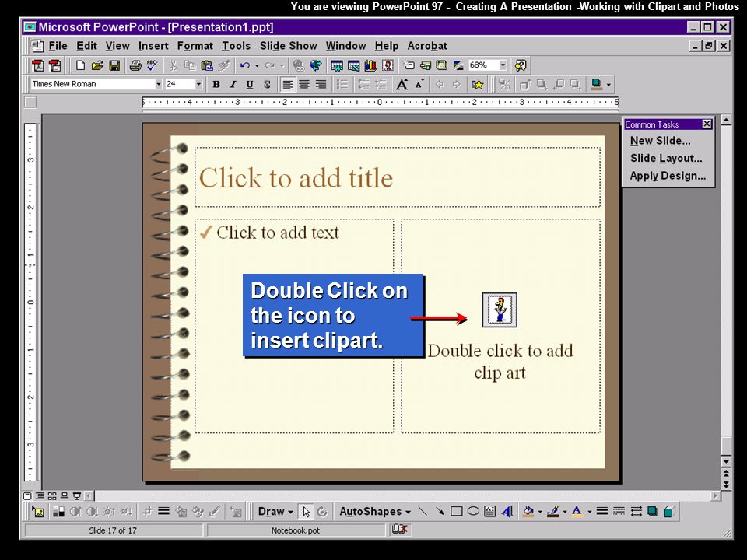Toggle Underline formatting

250,85
